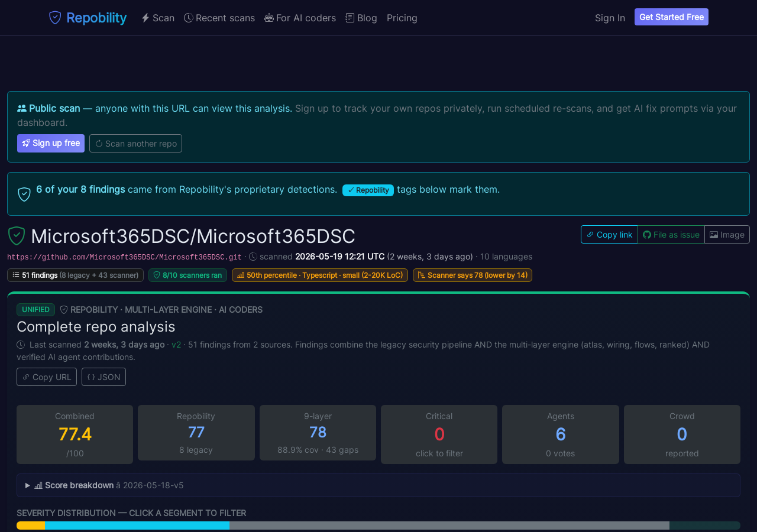Select the Repobility 77 score card

[x=196, y=433]
